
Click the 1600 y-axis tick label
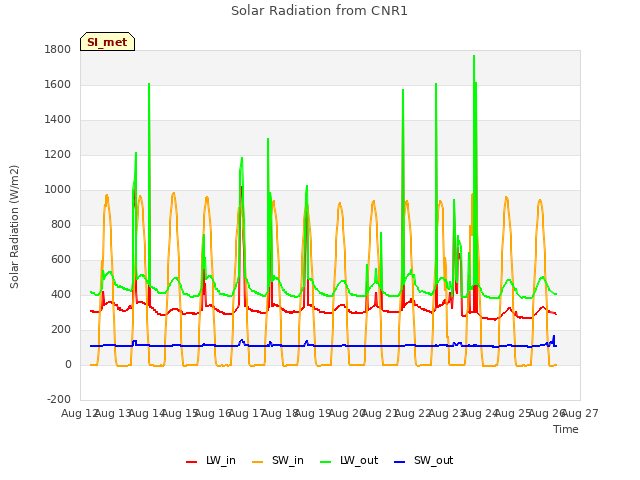(58, 84)
